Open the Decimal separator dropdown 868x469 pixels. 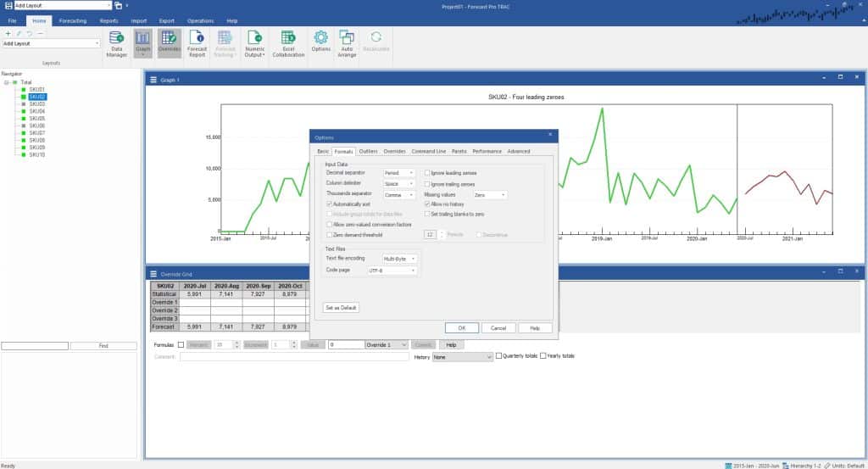(398, 173)
